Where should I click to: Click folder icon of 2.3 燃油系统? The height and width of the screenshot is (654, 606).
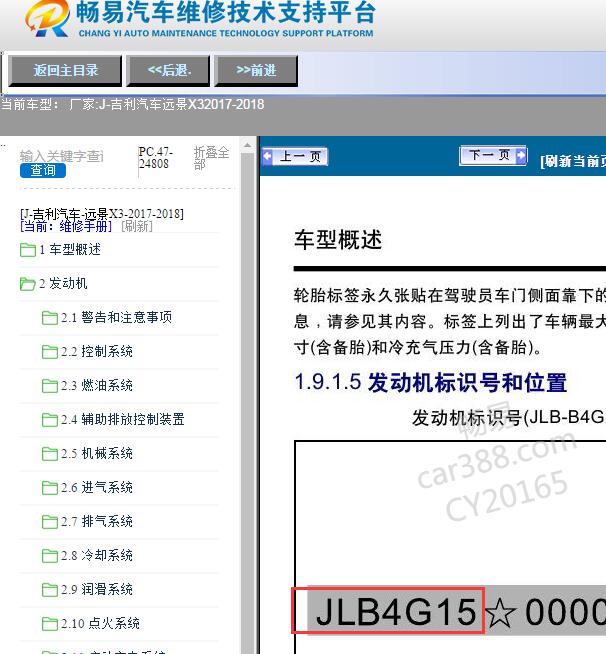(50, 386)
